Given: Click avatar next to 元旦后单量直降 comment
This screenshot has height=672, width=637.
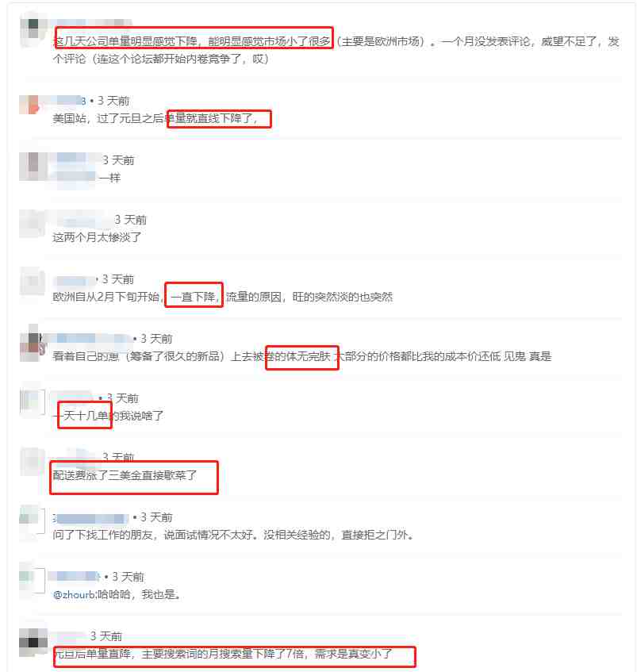Looking at the screenshot, I should coord(33,643).
